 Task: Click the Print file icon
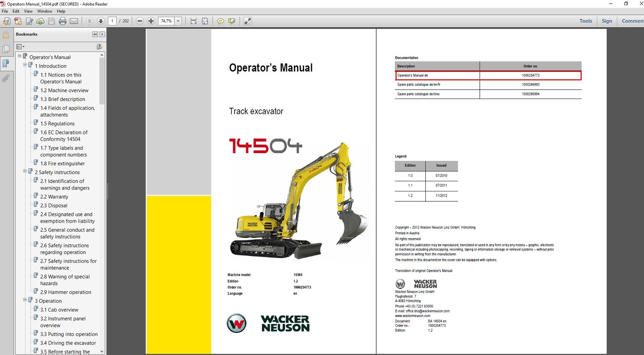[x=62, y=21]
